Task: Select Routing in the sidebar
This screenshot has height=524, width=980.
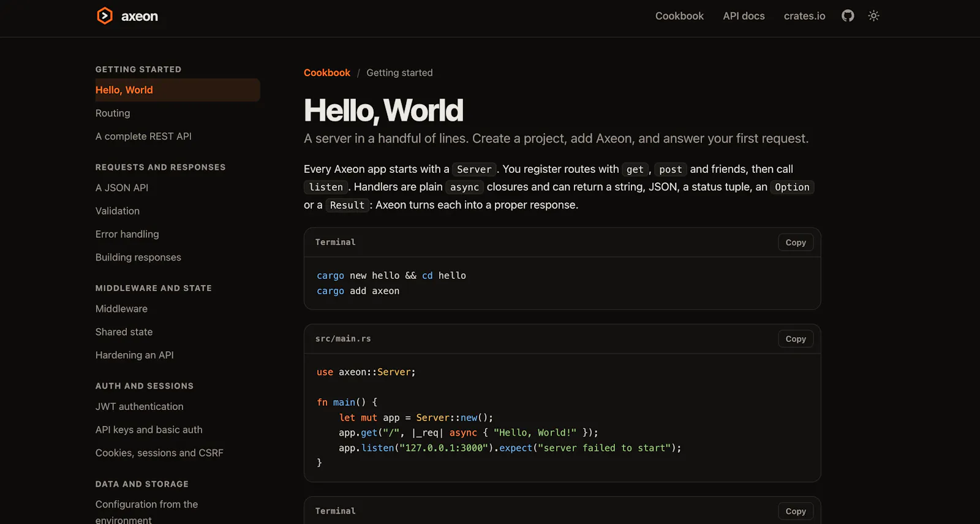Action: coord(113,113)
